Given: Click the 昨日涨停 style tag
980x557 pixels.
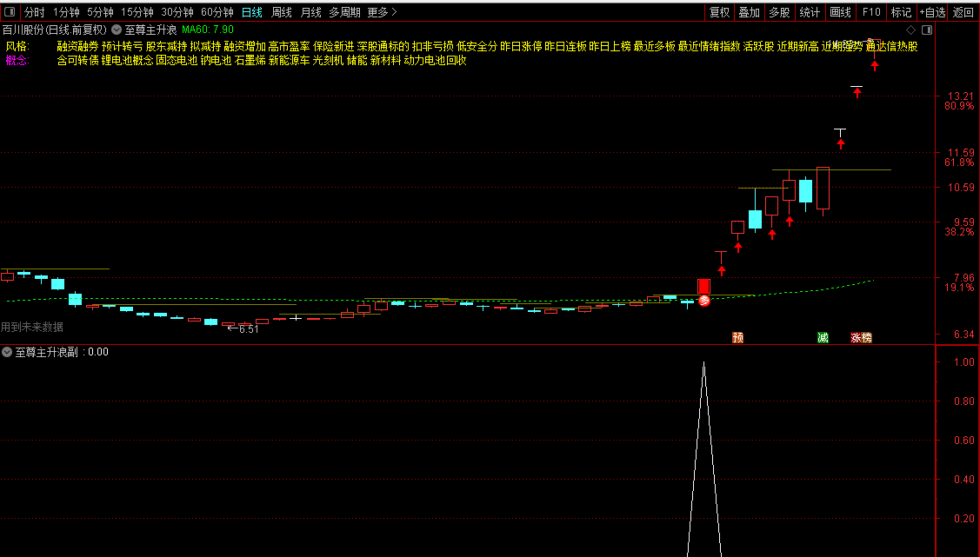Looking at the screenshot, I should [x=521, y=46].
